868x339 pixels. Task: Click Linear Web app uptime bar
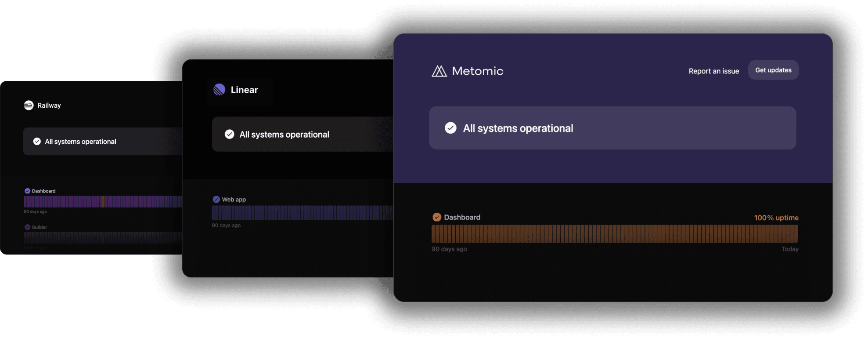[x=303, y=213]
